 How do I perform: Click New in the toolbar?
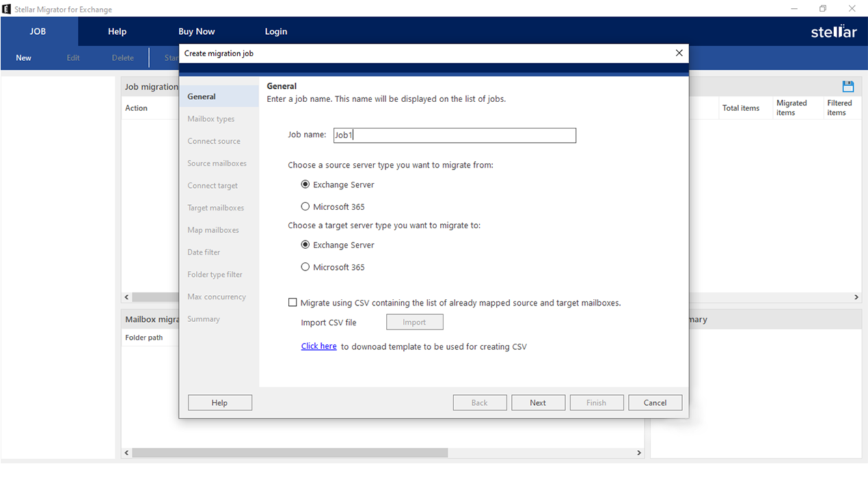coord(24,58)
